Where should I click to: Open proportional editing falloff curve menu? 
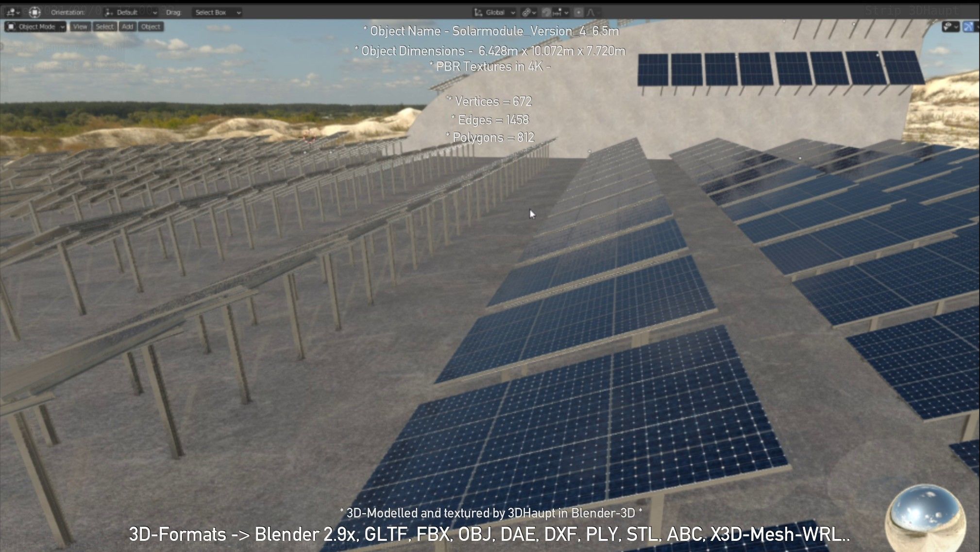point(592,12)
